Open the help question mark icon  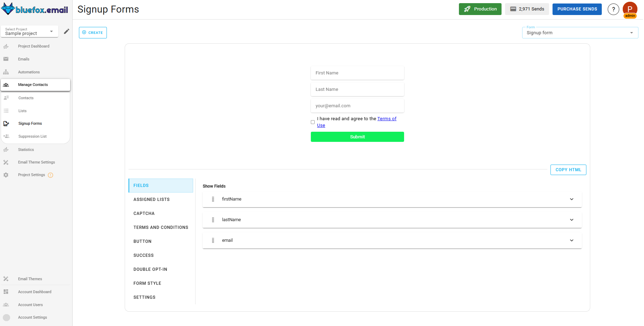(613, 9)
